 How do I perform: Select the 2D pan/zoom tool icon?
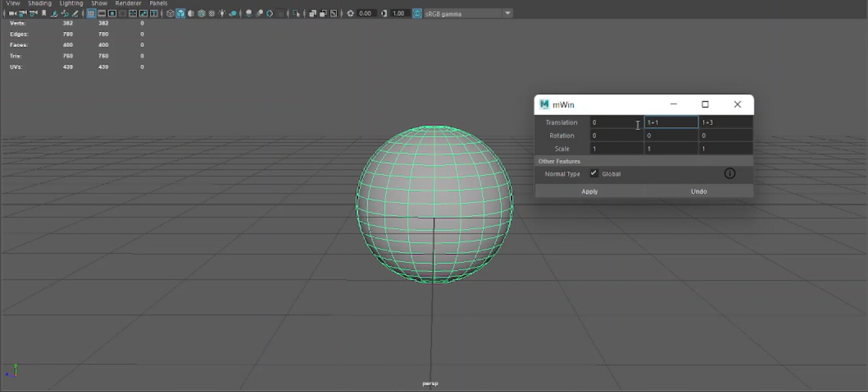[x=333, y=13]
